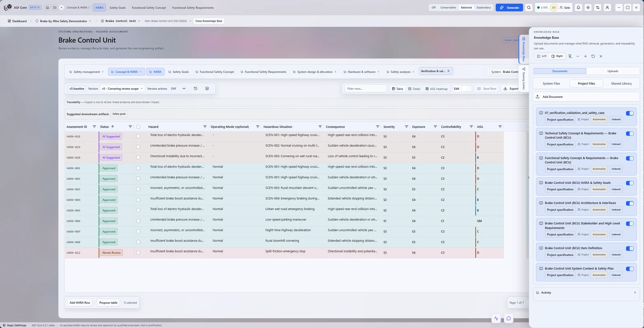Dock Knowledge Base panel to Left
The height and width of the screenshot is (328, 644).
(542, 56)
